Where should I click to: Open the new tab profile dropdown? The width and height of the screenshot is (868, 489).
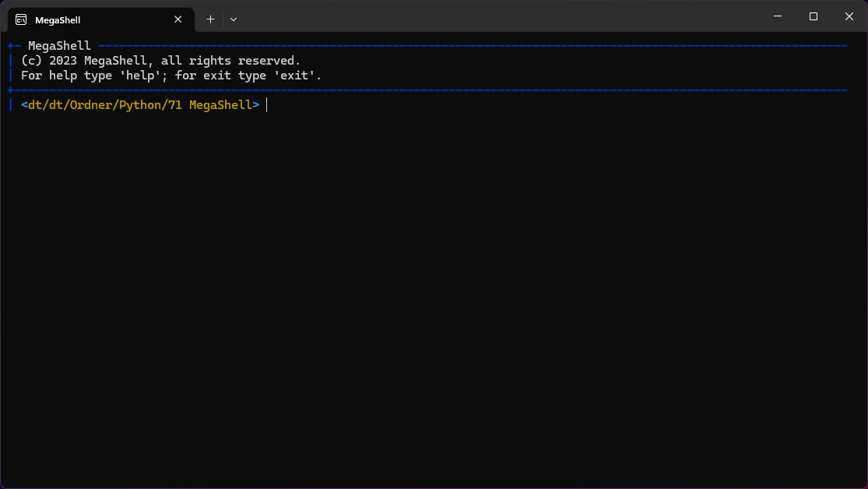pyautogui.click(x=234, y=19)
